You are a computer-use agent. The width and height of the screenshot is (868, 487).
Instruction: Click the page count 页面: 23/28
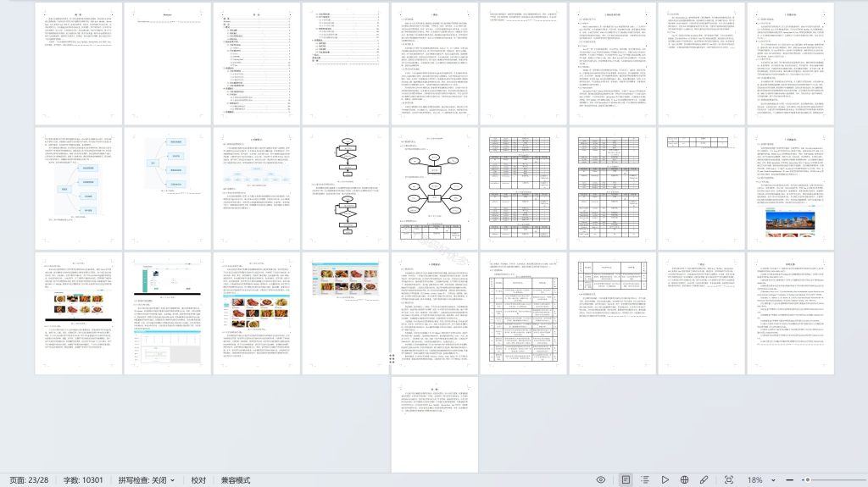29,480
